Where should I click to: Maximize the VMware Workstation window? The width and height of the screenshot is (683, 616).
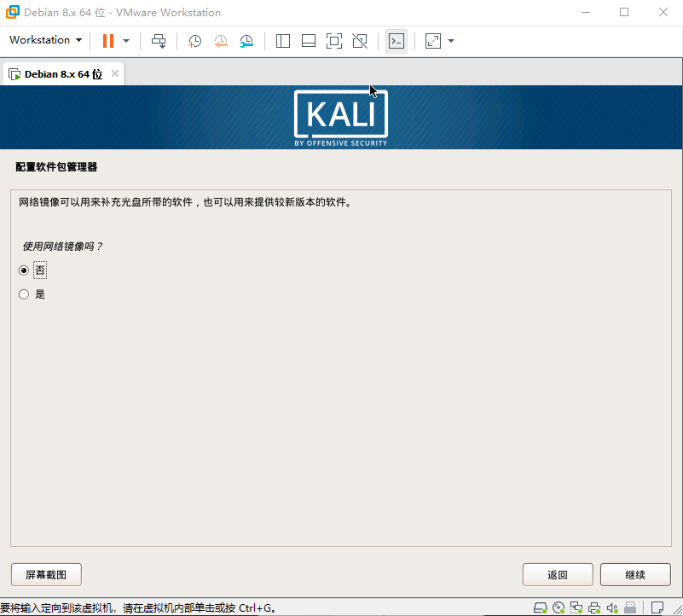[624, 12]
